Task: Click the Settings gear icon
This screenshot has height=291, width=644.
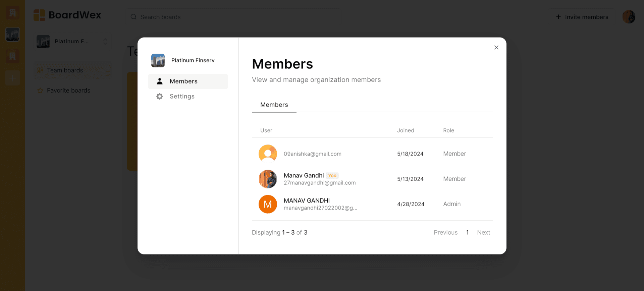Action: (x=160, y=97)
